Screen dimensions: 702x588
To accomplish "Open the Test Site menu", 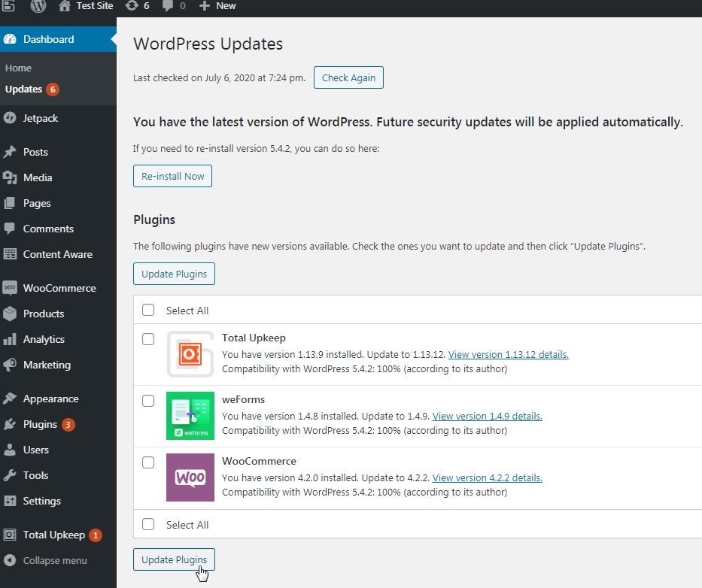I will coord(86,6).
